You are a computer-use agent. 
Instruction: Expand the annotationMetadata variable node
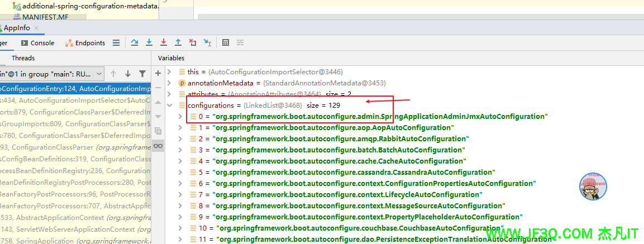[170, 83]
